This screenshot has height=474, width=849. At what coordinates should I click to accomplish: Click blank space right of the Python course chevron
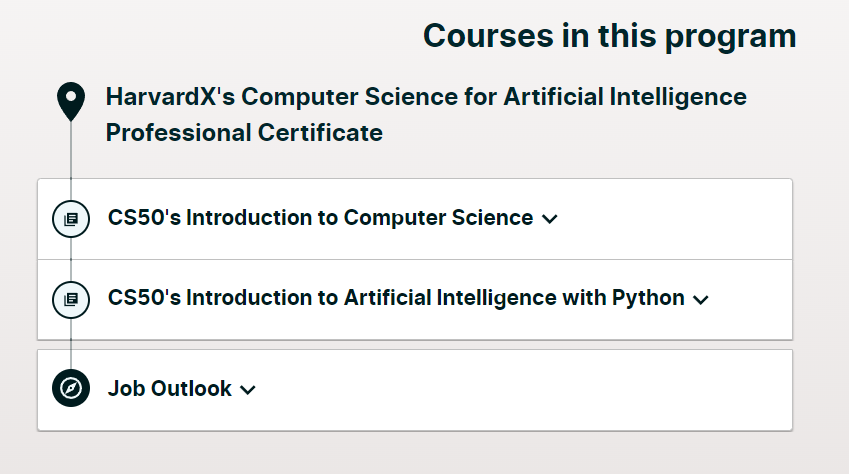pyautogui.click(x=750, y=299)
